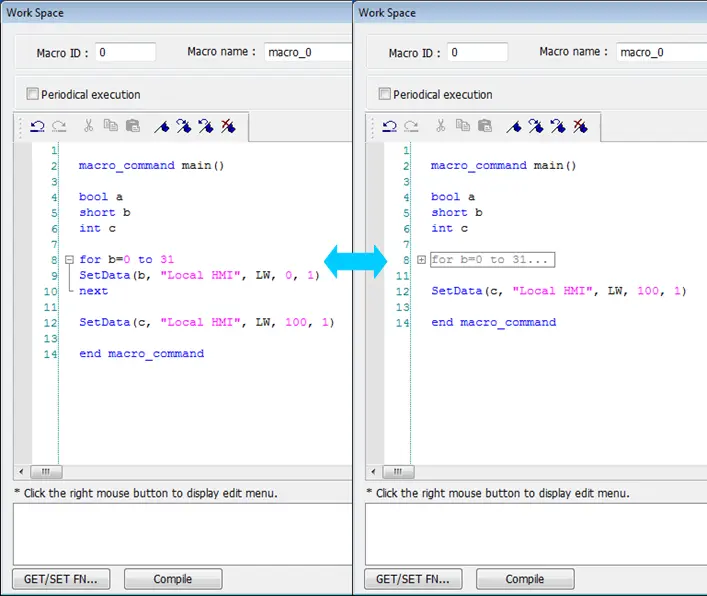
Task: Expand the folded for loop block
Action: coord(421,259)
